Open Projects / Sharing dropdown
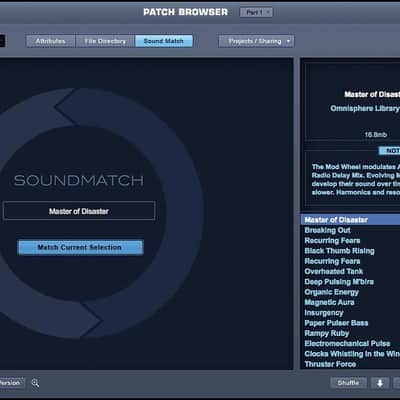Image resolution: width=400 pixels, height=400 pixels. pyautogui.click(x=256, y=41)
